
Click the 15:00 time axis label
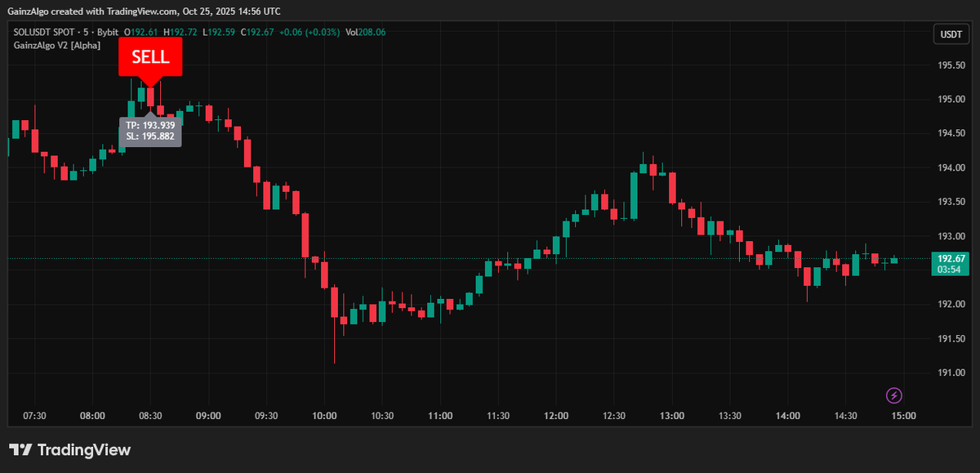pyautogui.click(x=903, y=416)
